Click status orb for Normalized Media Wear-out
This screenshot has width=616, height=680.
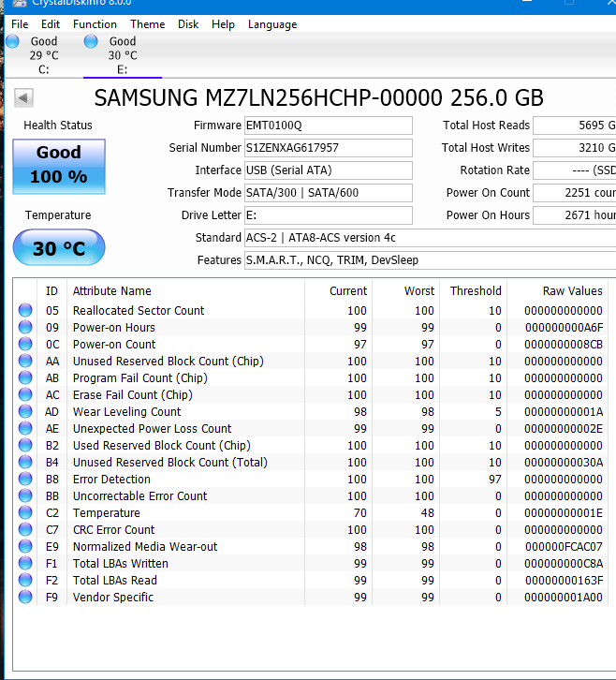tap(25, 546)
